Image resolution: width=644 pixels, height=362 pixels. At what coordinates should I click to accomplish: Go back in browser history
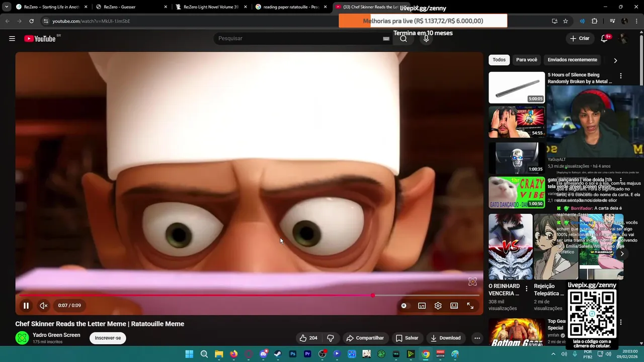point(7,21)
